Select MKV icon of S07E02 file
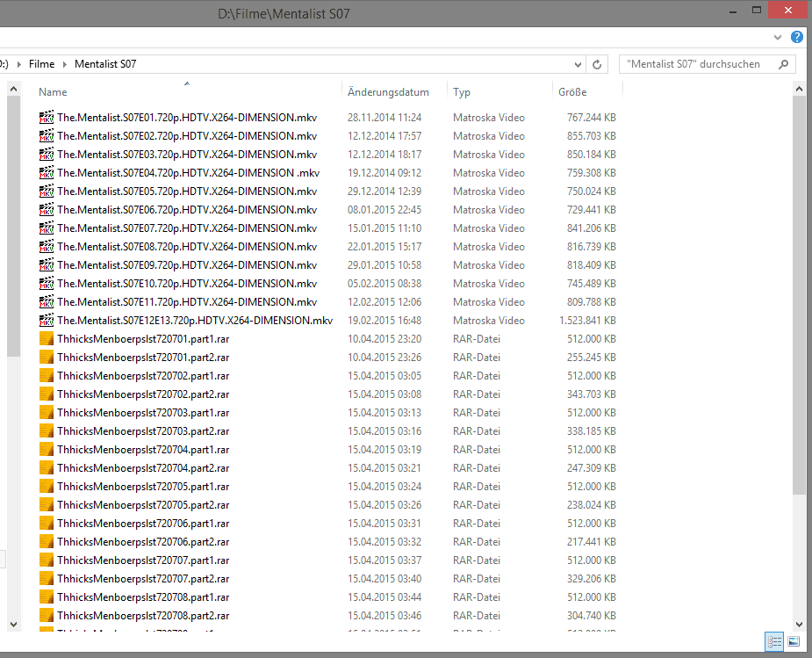Screen dimensions: 812x658 click(x=47, y=136)
